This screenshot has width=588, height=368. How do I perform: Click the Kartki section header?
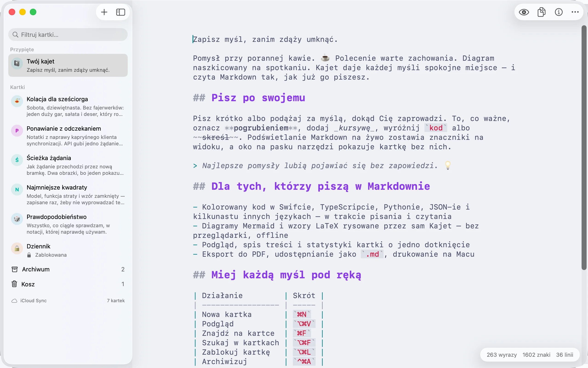click(x=17, y=87)
